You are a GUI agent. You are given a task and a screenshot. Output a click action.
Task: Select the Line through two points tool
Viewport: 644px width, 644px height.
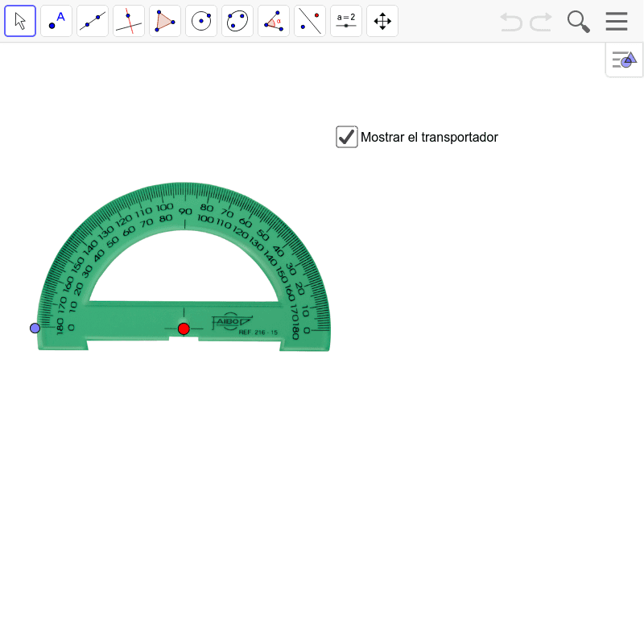pos(93,21)
